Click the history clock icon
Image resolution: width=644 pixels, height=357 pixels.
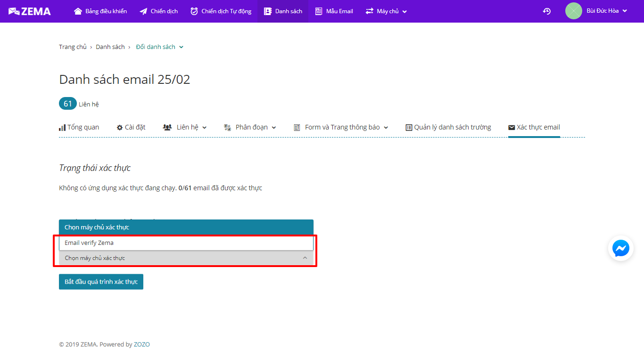point(547,11)
